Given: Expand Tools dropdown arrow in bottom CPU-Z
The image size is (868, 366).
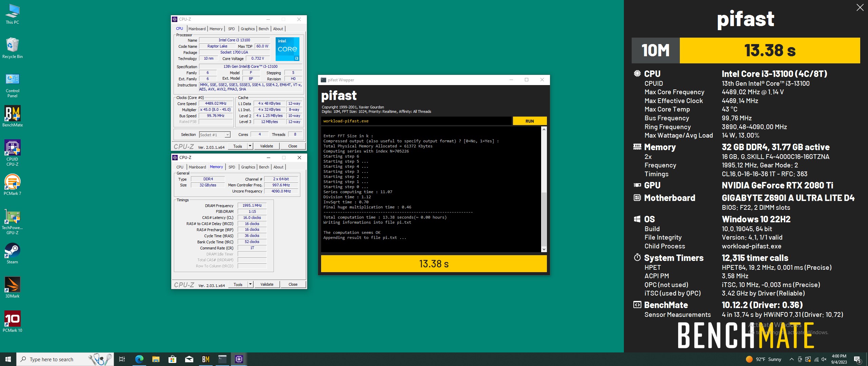Looking at the screenshot, I should 251,284.
